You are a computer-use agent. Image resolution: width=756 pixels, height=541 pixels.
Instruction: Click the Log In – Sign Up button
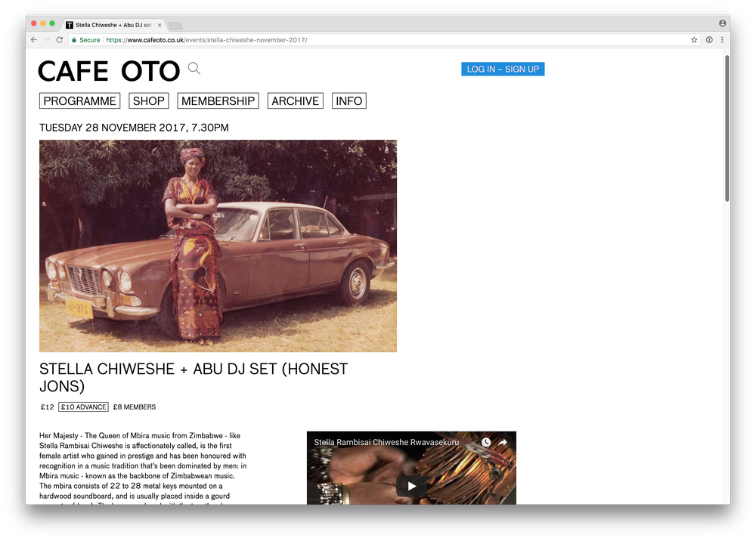503,69
